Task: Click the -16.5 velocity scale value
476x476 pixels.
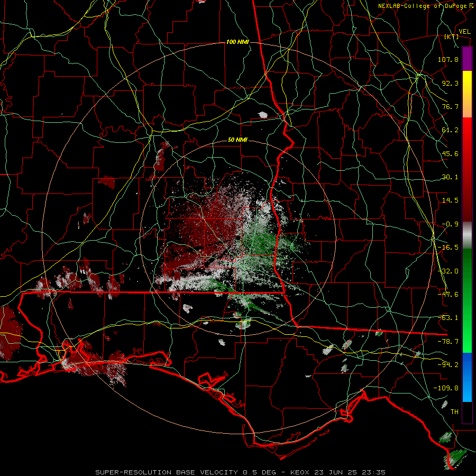Action: tap(448, 248)
